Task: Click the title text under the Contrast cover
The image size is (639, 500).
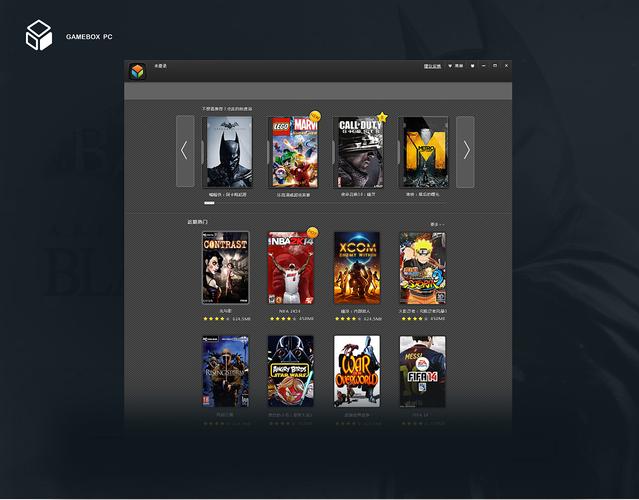Action: (x=225, y=311)
